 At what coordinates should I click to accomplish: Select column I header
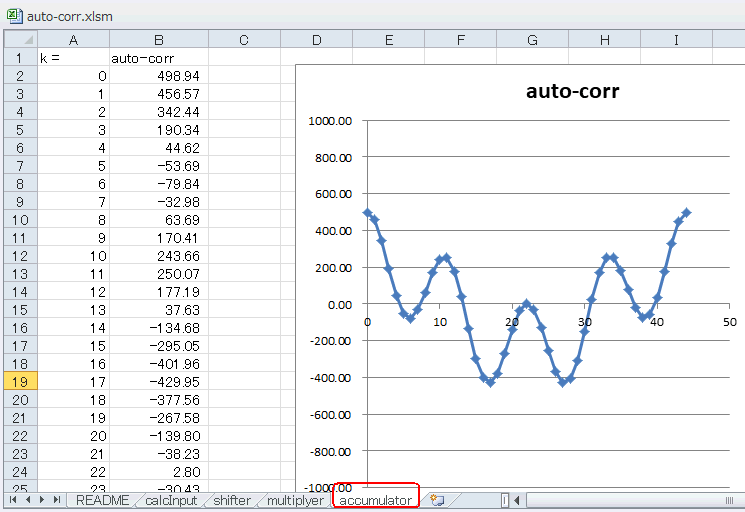pos(676,40)
